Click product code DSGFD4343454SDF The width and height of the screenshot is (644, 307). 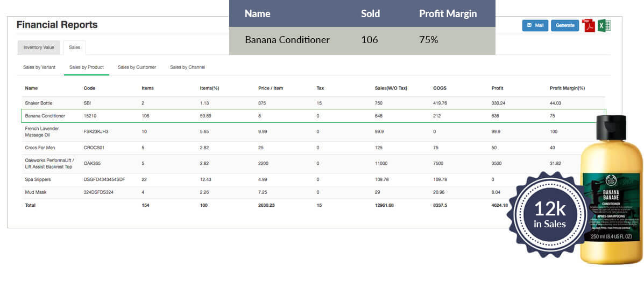coord(104,179)
